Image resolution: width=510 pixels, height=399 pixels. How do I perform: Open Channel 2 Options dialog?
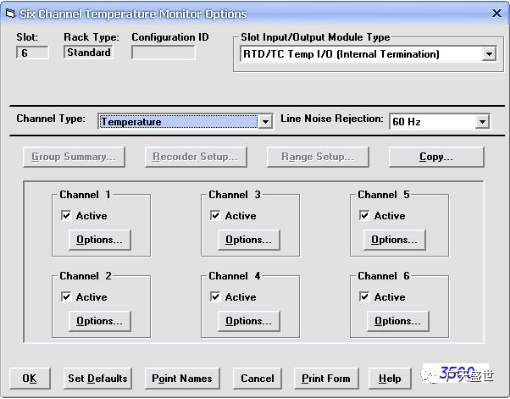coord(99,321)
